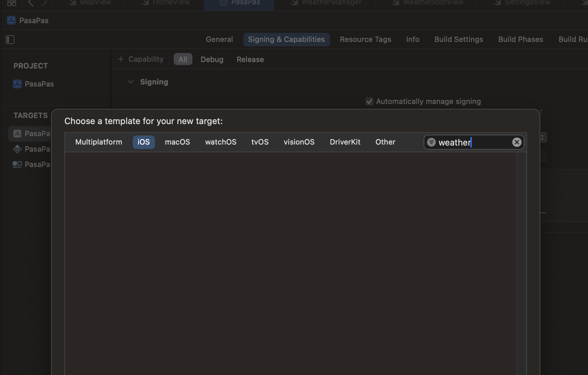Select PasaPas under PROJECT
Screen dimensions: 588x375
(34, 84)
